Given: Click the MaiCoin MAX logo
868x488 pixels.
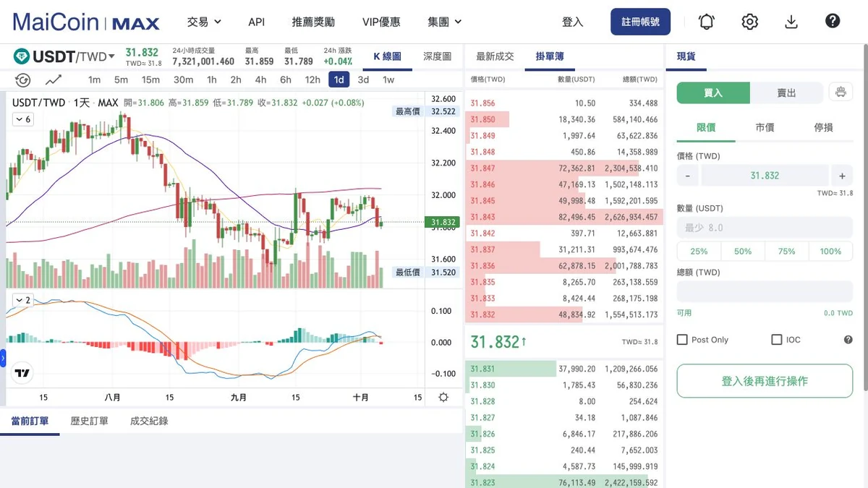Looking at the screenshot, I should 86,22.
